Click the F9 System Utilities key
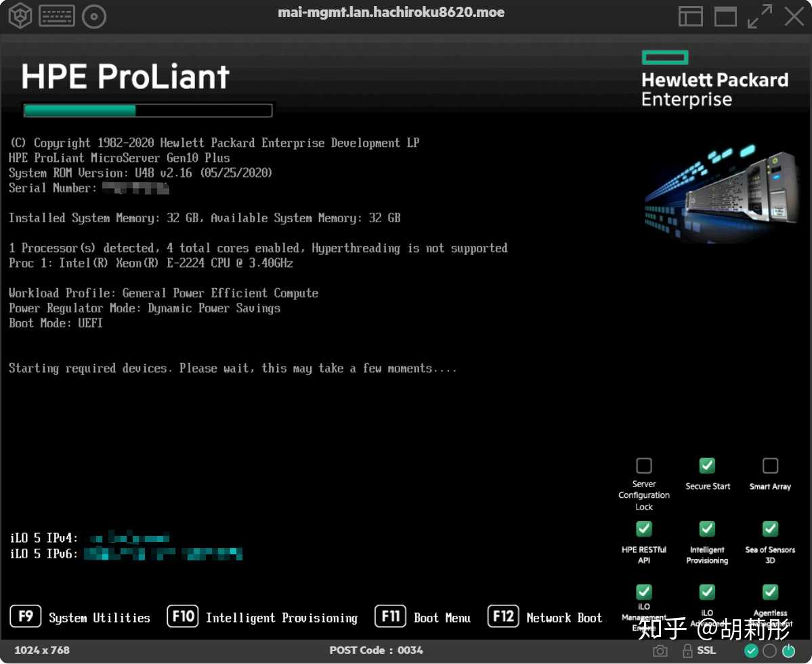Screen dimensions: 812x664 coord(25,617)
